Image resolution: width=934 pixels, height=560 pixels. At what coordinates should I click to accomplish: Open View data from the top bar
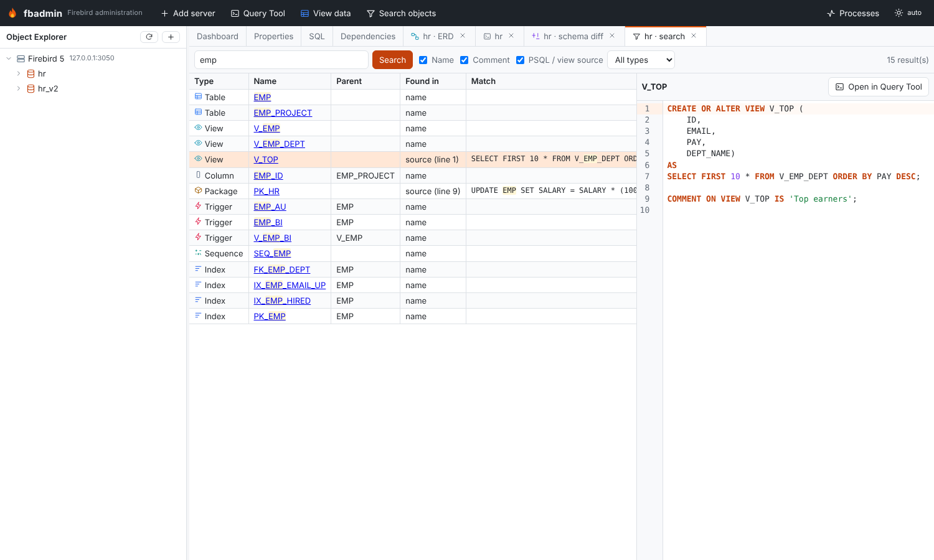pyautogui.click(x=326, y=13)
